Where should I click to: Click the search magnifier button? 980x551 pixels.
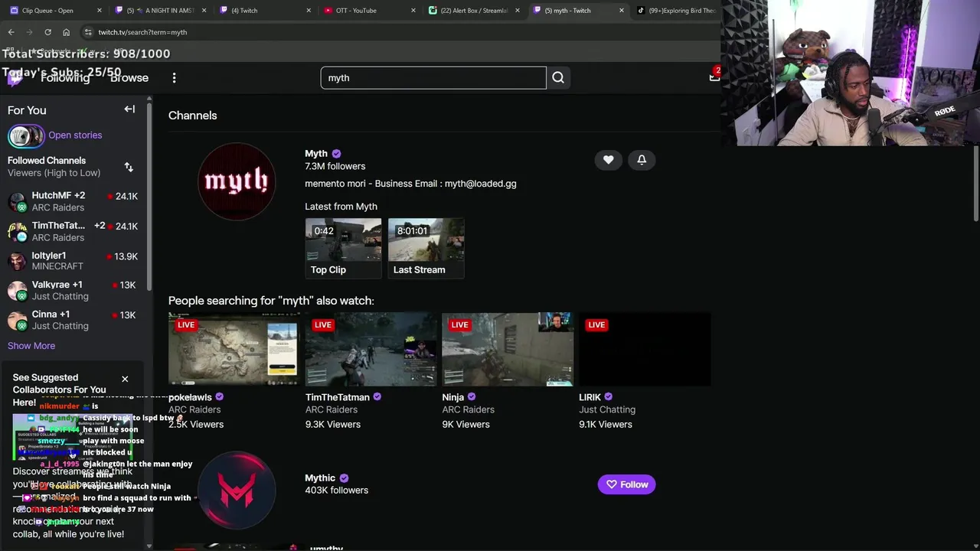pos(558,77)
